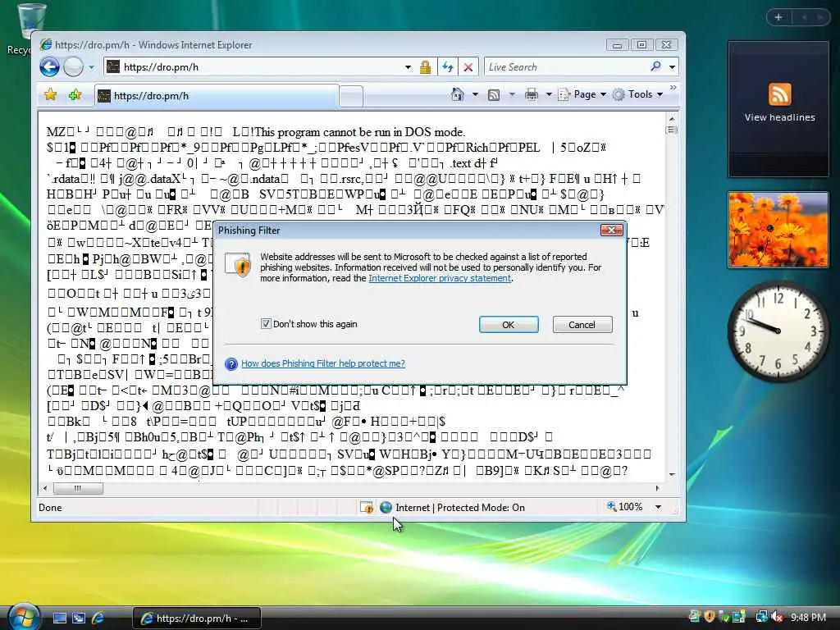Expand the zoom level dropdown arrow
This screenshot has width=840, height=630.
click(x=659, y=507)
